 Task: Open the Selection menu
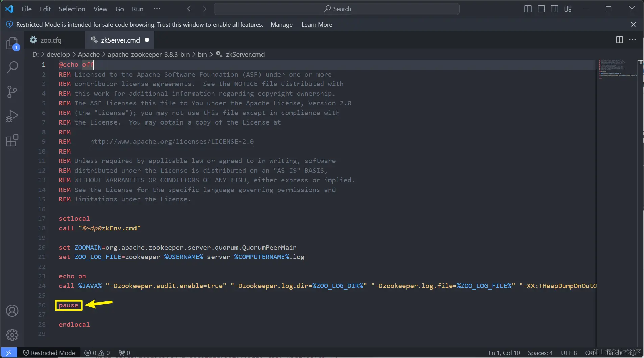(x=72, y=9)
